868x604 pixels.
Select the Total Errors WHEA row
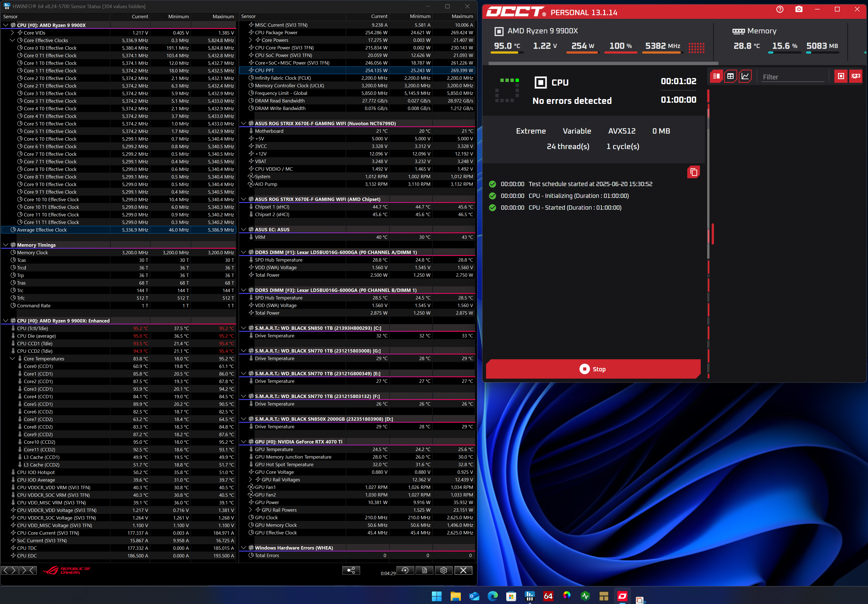[357, 556]
